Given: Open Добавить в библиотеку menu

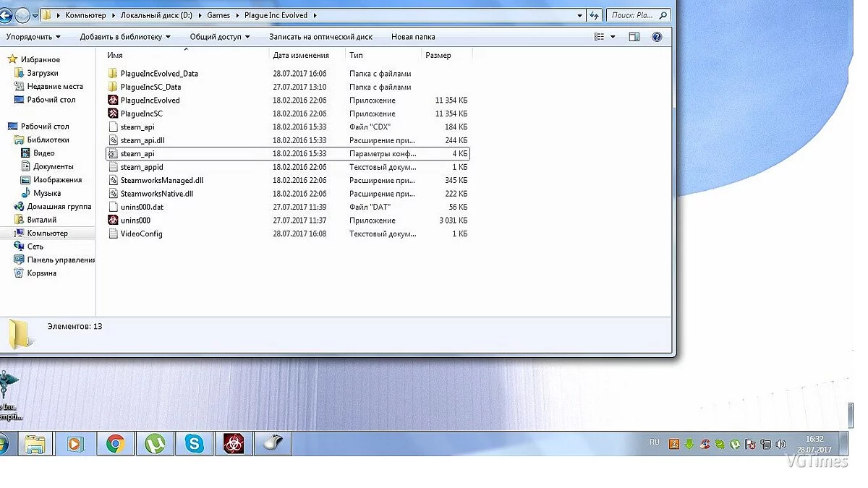Looking at the screenshot, I should pyautogui.click(x=125, y=37).
